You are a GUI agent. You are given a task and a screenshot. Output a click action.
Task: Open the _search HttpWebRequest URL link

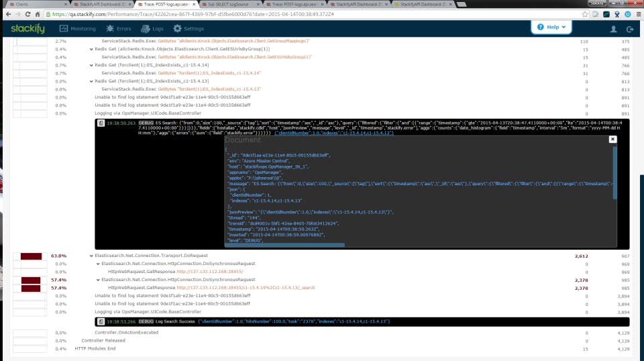pyautogui.click(x=246, y=288)
